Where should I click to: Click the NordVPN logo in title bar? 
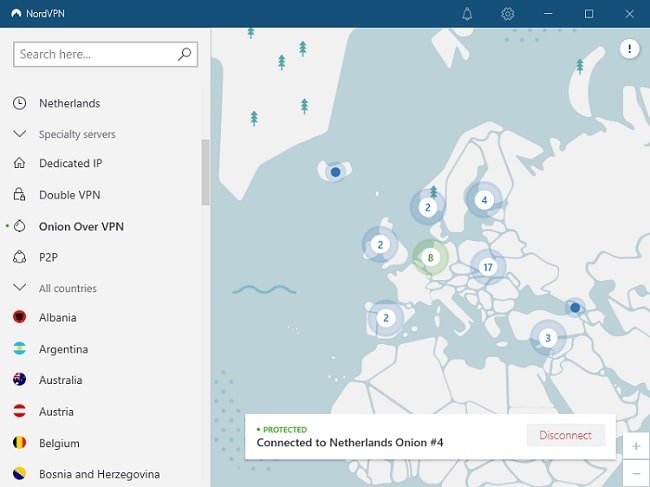coord(16,13)
